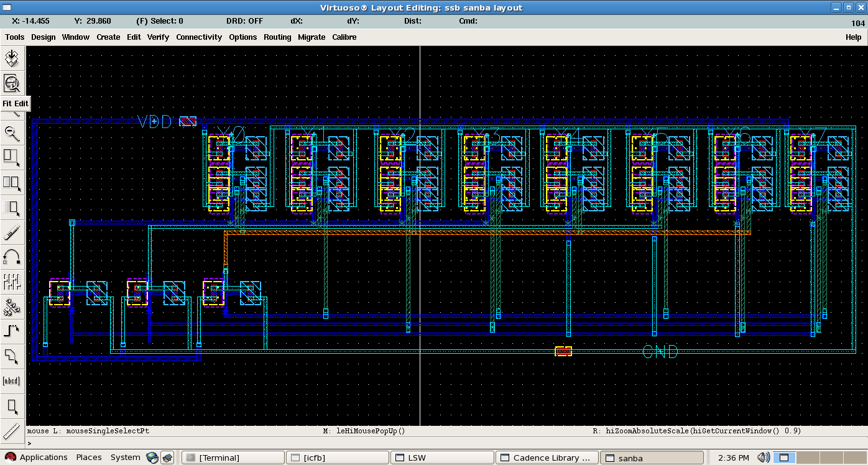Open the window menu button in title bar
The width and height of the screenshot is (868, 465).
tap(7, 7)
